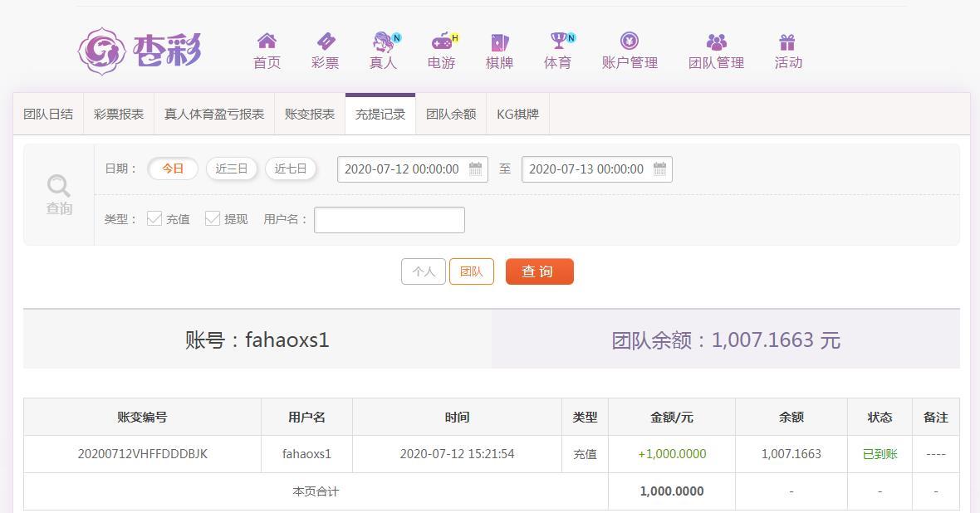
Task: Open end date calendar picker
Action: [660, 169]
